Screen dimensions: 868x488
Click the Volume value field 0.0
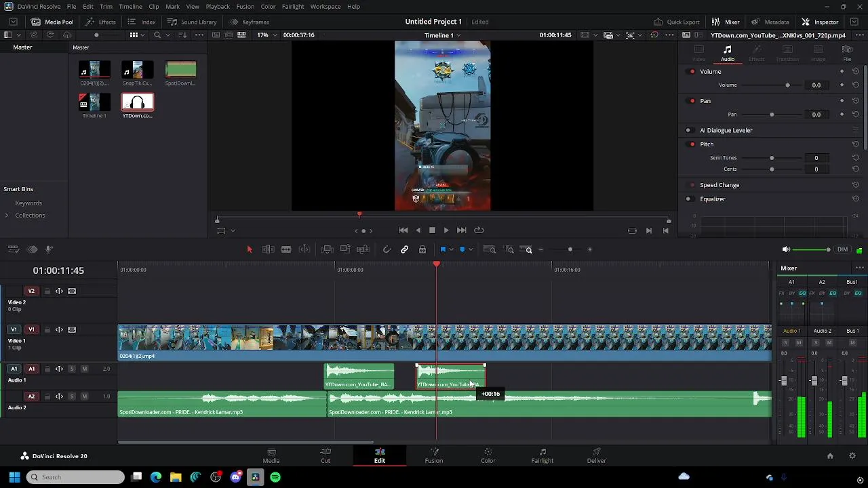coord(816,85)
